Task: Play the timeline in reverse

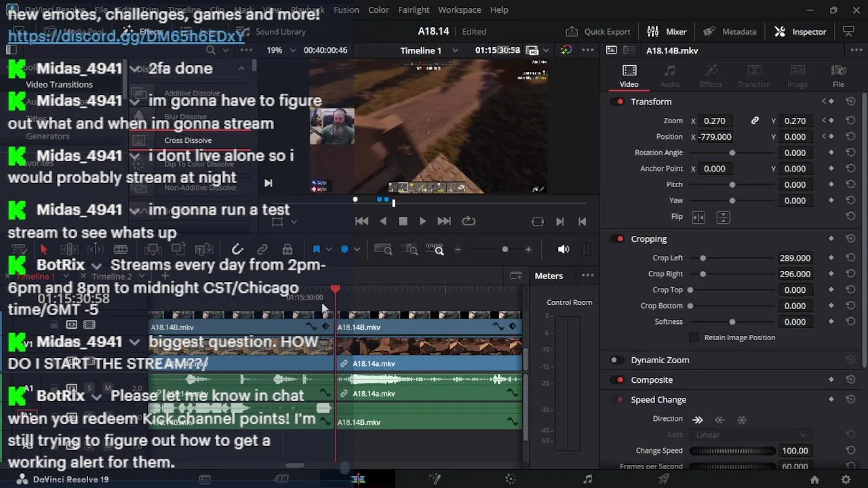Action: 383,221
